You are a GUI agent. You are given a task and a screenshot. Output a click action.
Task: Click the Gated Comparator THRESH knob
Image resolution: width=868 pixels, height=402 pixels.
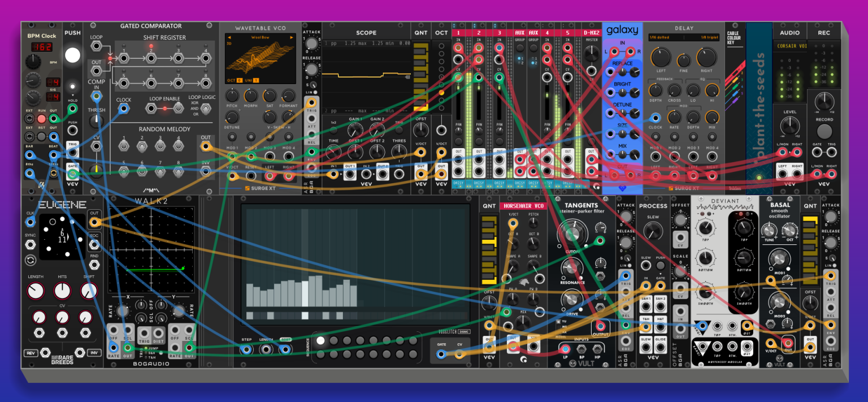(x=97, y=120)
